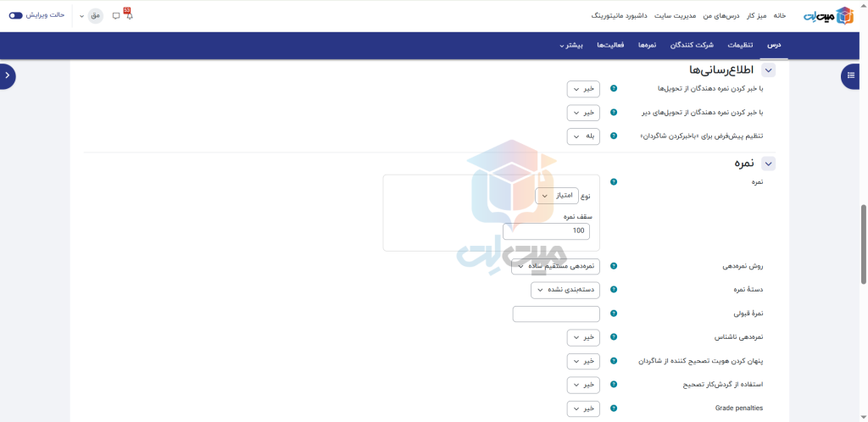Help icon for پنهان کردن هویت تصحیح کننده
The height and width of the screenshot is (422, 868).
[x=614, y=361]
